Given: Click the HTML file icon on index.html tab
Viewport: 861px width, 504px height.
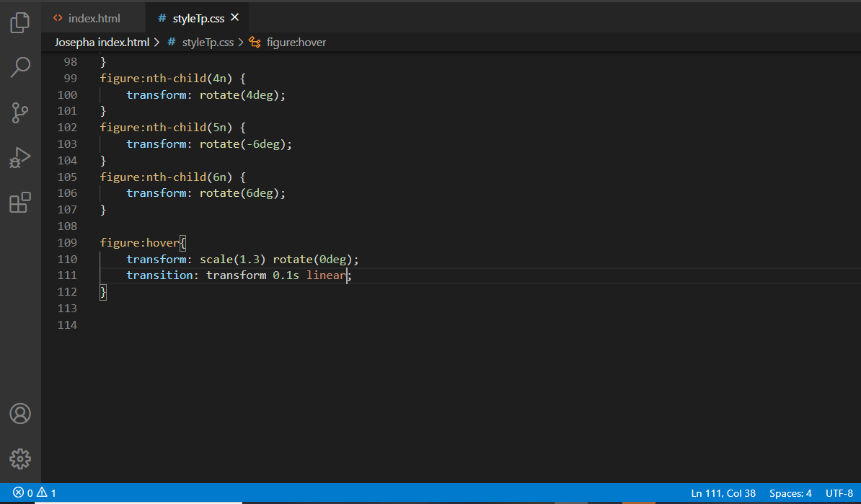Looking at the screenshot, I should tap(58, 18).
